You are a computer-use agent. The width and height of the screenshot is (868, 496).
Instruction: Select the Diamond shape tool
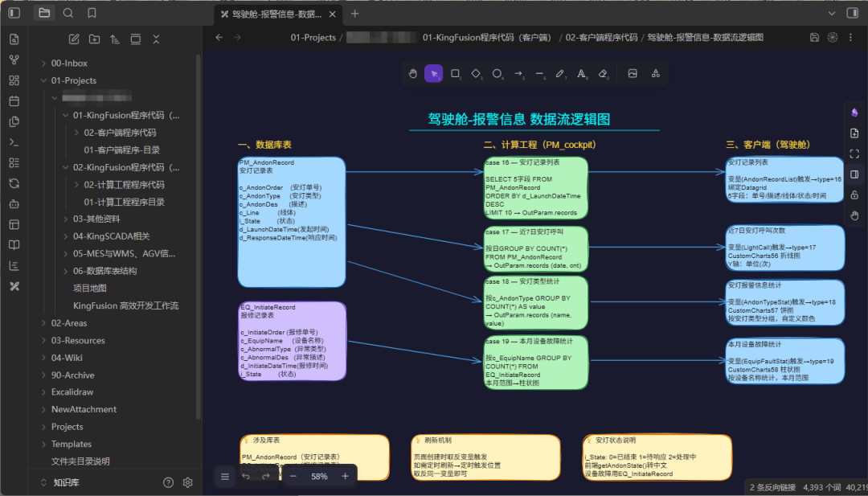click(476, 74)
